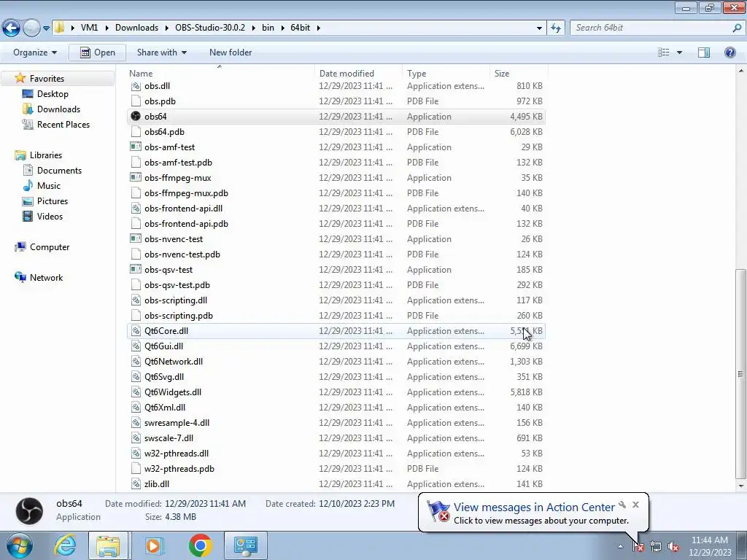747x560 pixels.
Task: Click Downloads in address breadcrumb
Action: pos(136,28)
